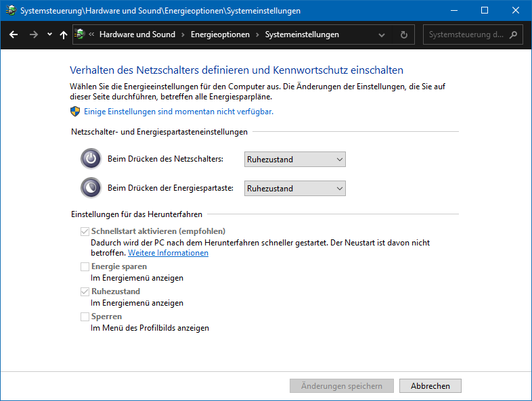Enable the Energie sparen checkbox
Image resolution: width=532 pixels, height=401 pixels.
tap(85, 266)
